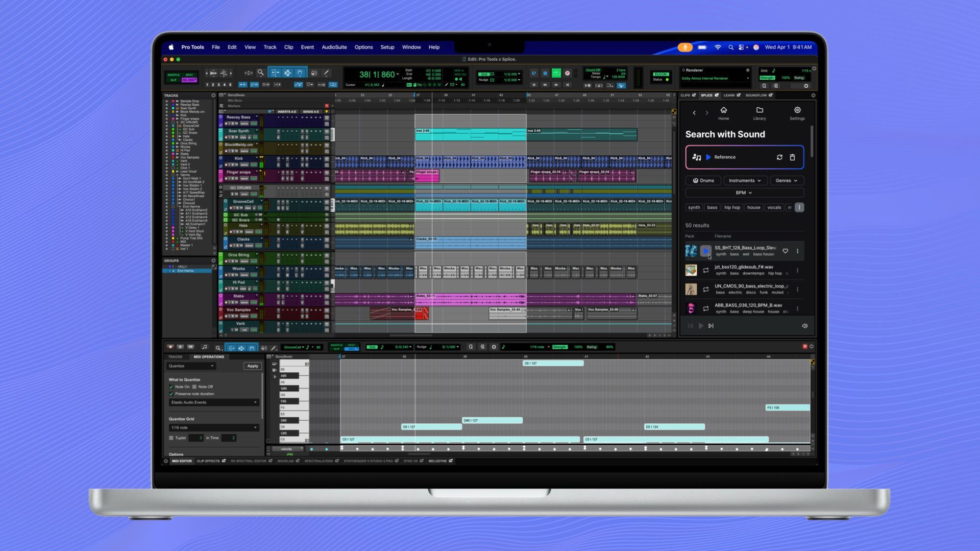The height and width of the screenshot is (551, 980).
Task: Enable the Tuplet checkbox
Action: (171, 438)
